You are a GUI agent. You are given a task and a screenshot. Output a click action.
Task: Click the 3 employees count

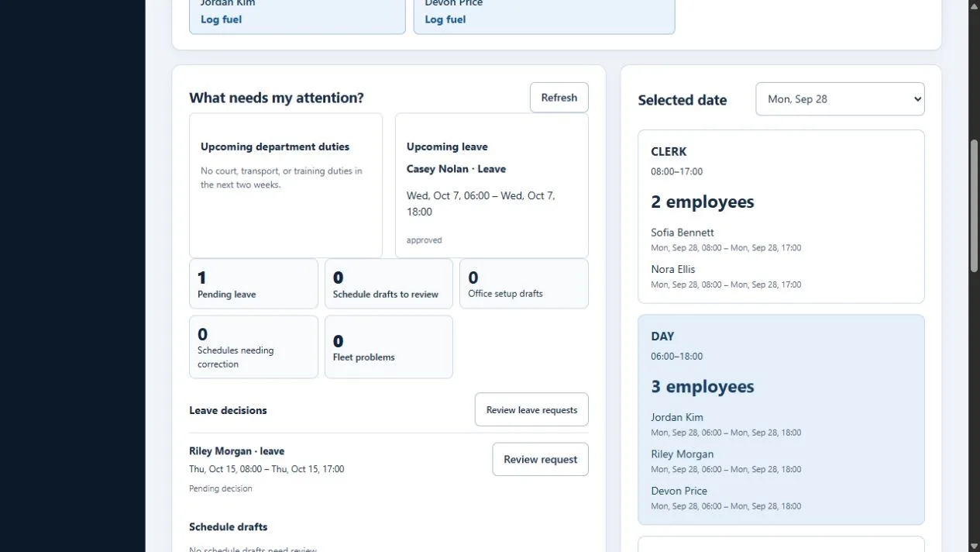703,386
